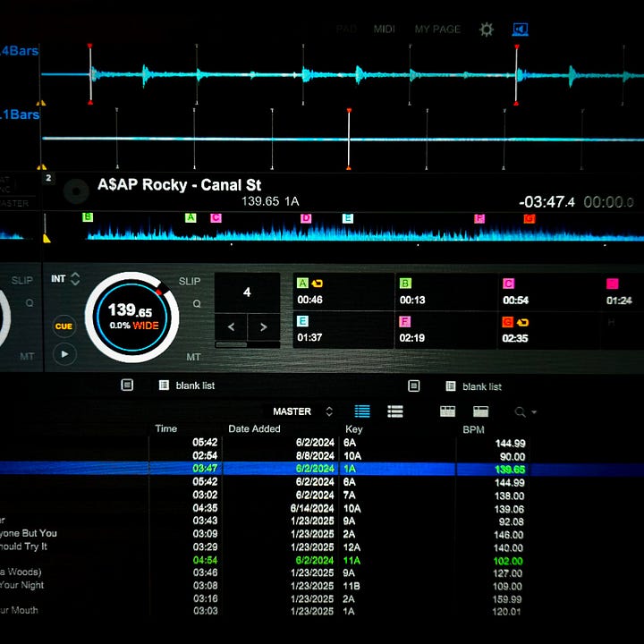Screen dimensions: 644x644
Task: Toggle Quantize Q on the left deck
Action: click(x=30, y=302)
